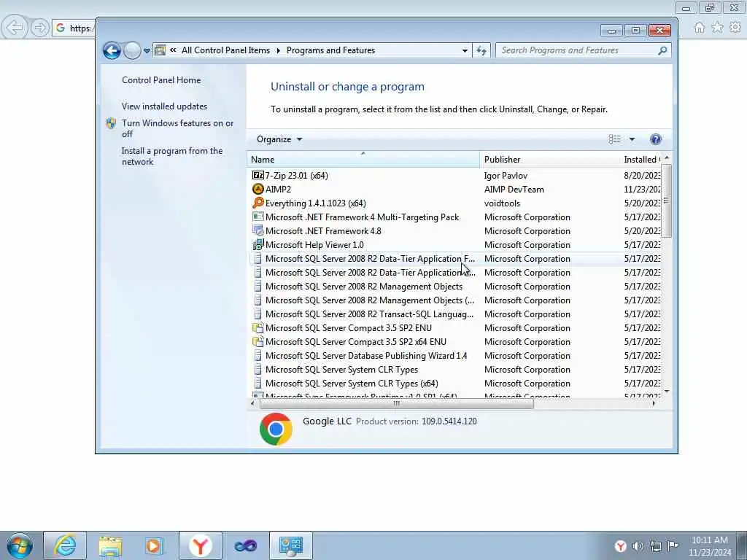Click the scroll down arrow of the list
The image size is (747, 560).
(667, 392)
